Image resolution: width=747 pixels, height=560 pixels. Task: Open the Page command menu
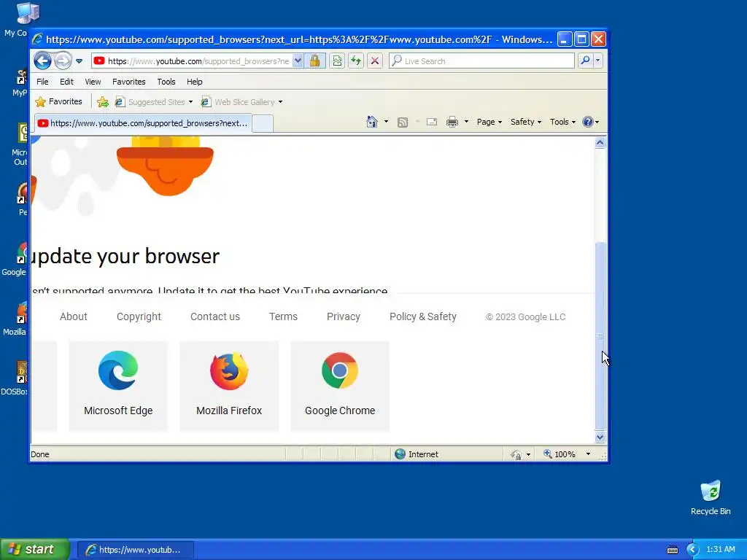click(x=489, y=122)
